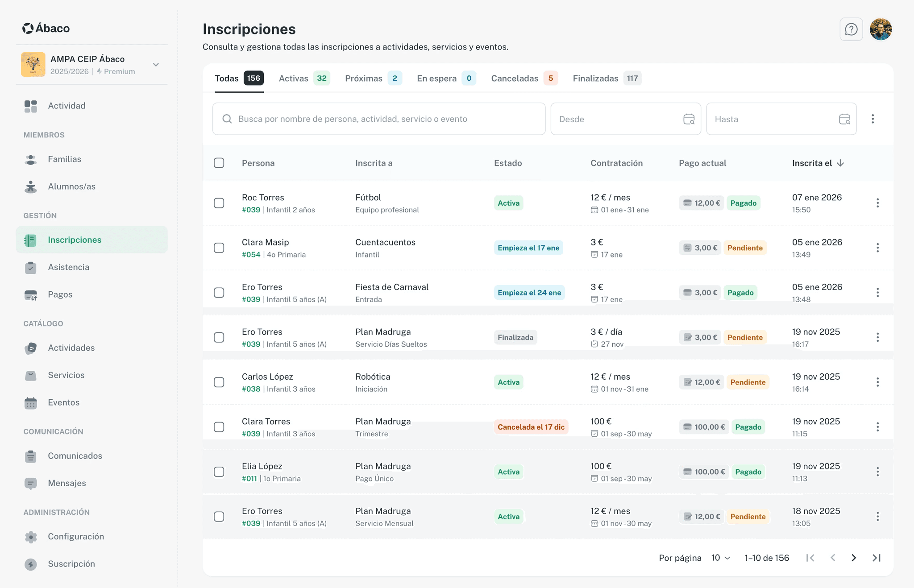Select the Carlos López row checkbox
The height and width of the screenshot is (588, 914).
(219, 382)
